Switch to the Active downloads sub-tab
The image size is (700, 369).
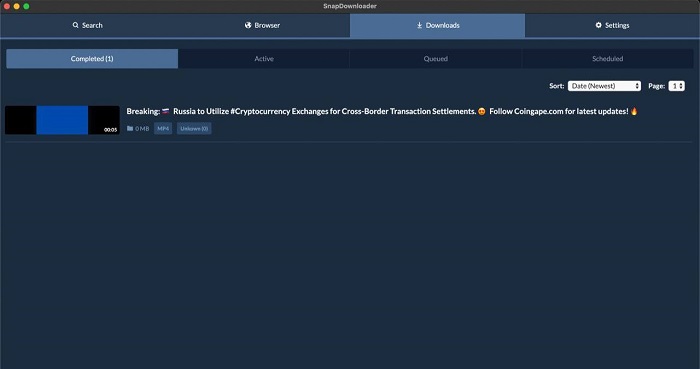pos(264,58)
